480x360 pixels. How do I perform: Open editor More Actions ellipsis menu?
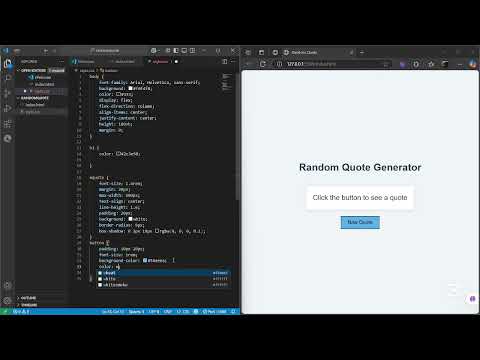(x=233, y=61)
